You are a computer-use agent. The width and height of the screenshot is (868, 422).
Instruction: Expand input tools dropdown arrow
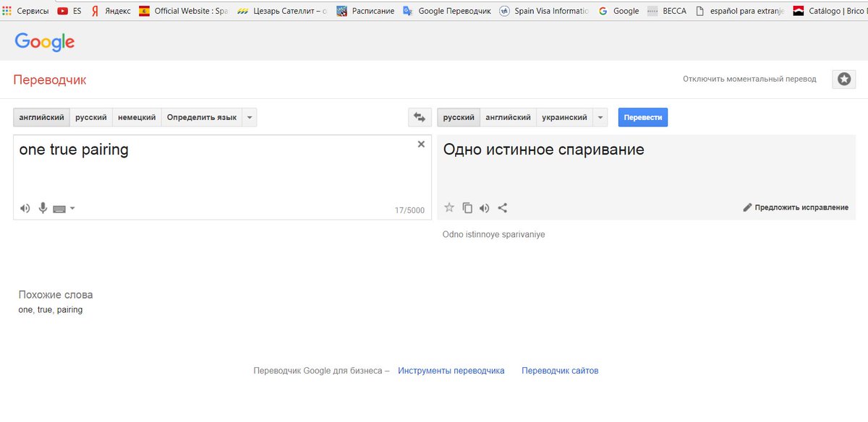coord(72,209)
